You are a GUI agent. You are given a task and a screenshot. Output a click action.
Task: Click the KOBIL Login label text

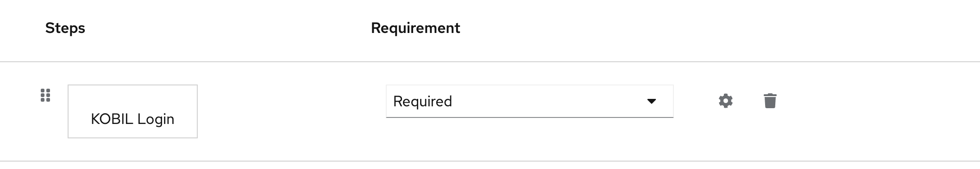pyautogui.click(x=132, y=119)
